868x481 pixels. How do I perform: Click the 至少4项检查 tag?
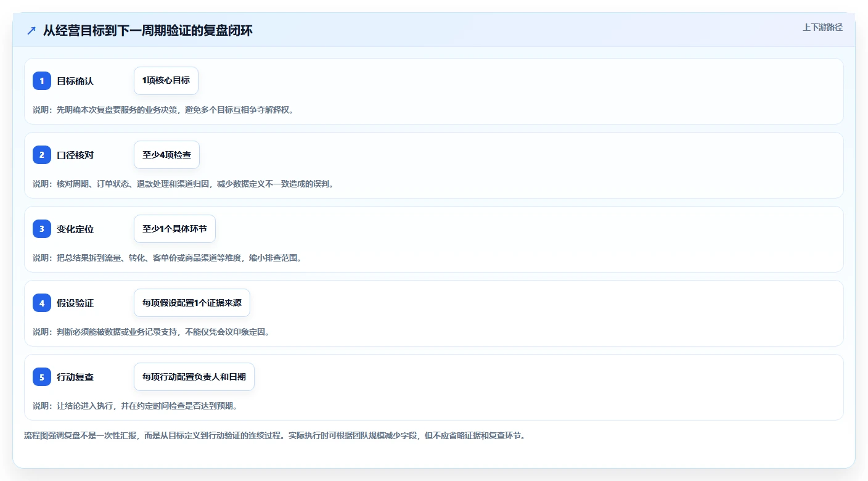click(166, 155)
